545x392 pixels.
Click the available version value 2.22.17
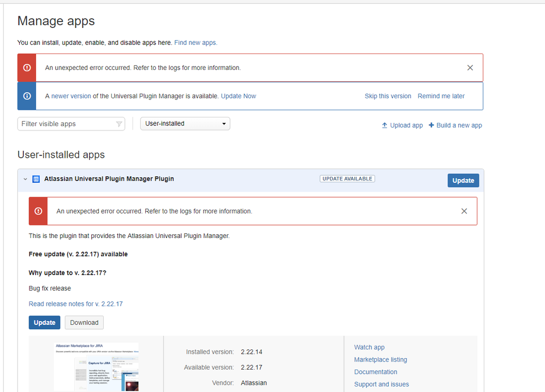[x=252, y=367]
